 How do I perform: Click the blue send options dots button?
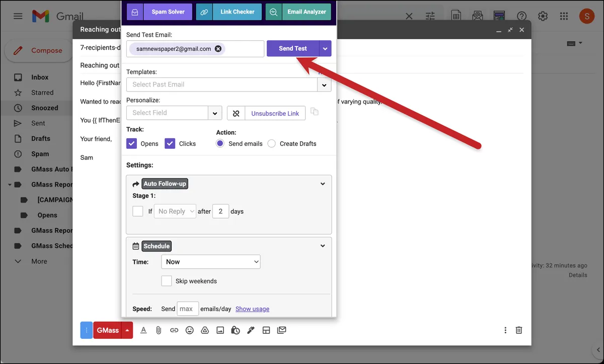coord(87,330)
